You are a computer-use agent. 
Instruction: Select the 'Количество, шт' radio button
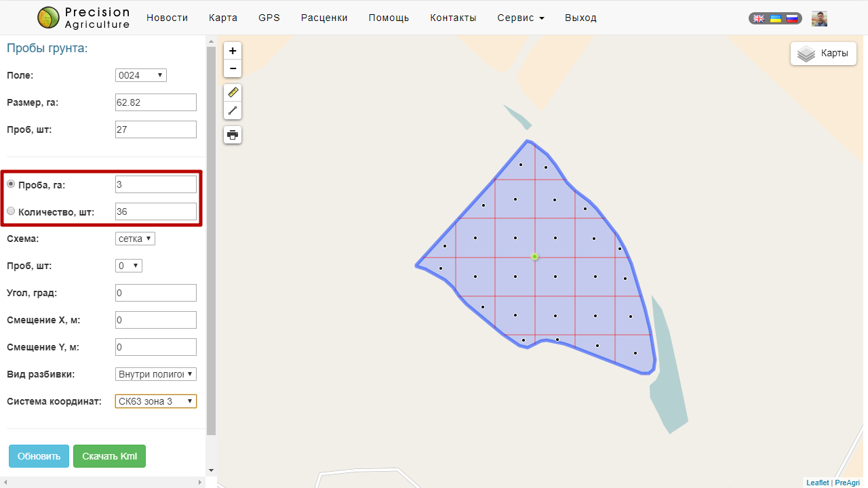[11, 211]
